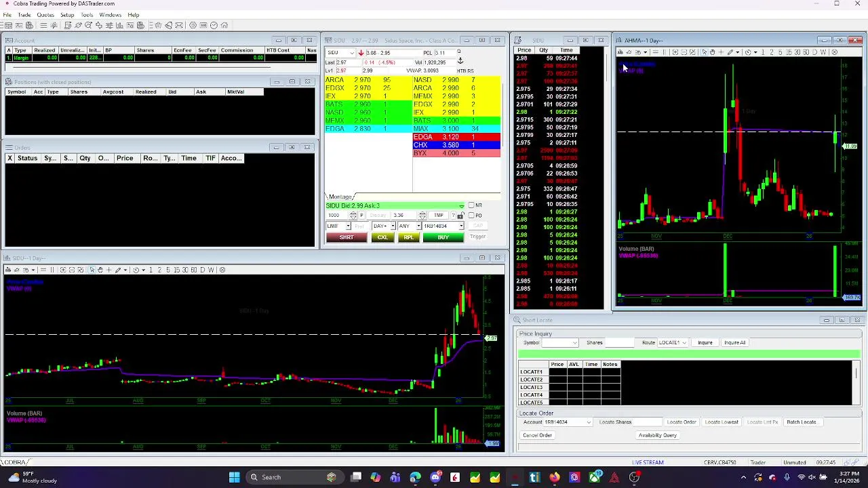Viewport: 868px width, 488px height.
Task: Set AHMA chart to 30-minute interval
Action: pyautogui.click(x=797, y=52)
